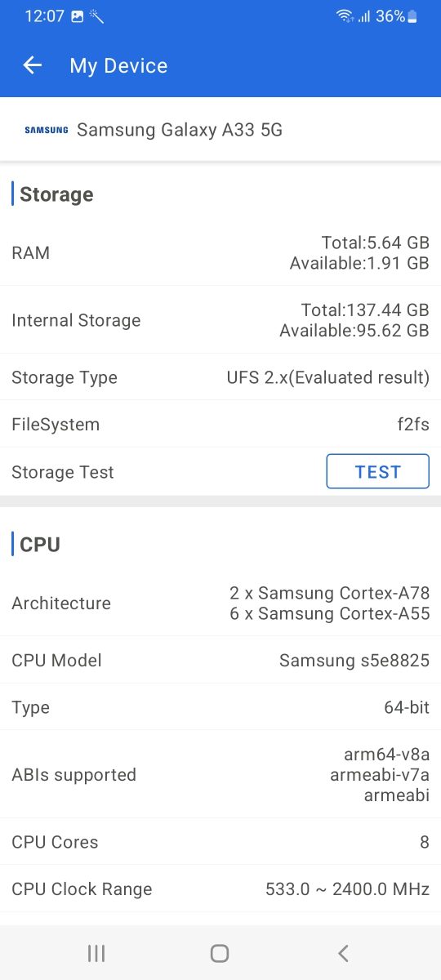This screenshot has width=441, height=980.
Task: Start the Storage Test with TEST button
Action: [x=378, y=472]
